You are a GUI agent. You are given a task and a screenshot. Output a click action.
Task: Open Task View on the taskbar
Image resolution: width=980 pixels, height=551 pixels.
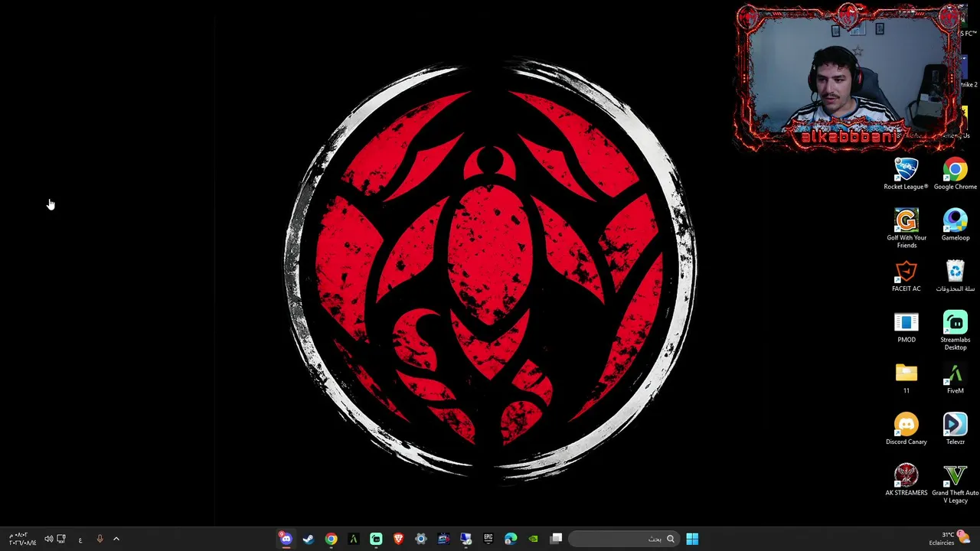click(x=557, y=539)
